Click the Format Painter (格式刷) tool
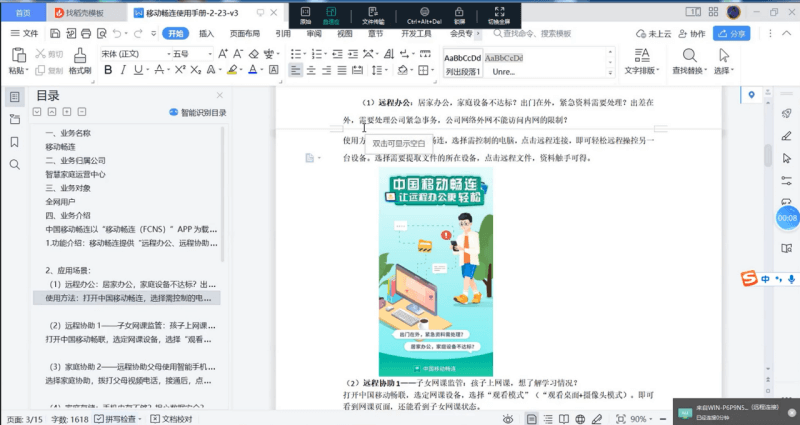800x425 pixels. click(80, 61)
